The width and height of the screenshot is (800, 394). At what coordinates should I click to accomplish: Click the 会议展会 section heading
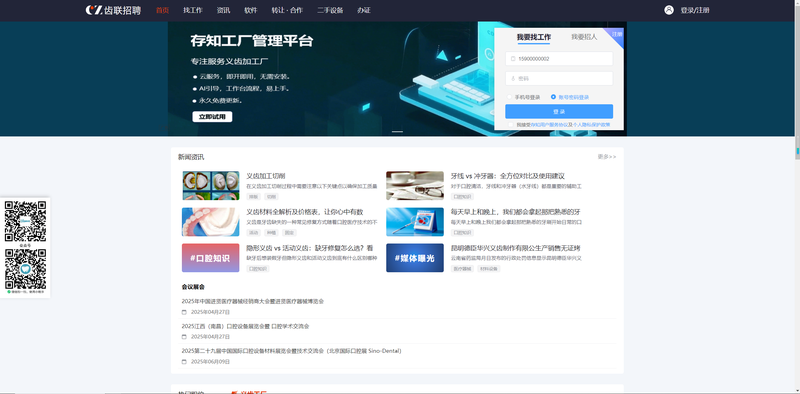193,287
